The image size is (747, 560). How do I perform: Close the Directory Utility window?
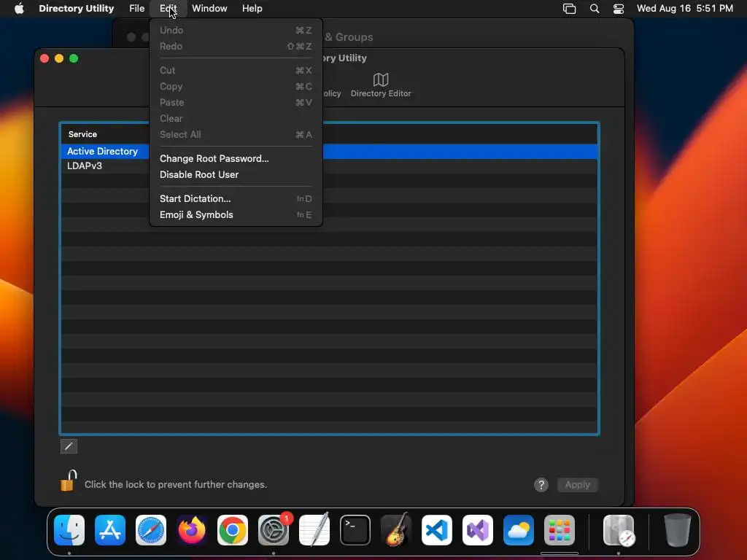click(44, 58)
